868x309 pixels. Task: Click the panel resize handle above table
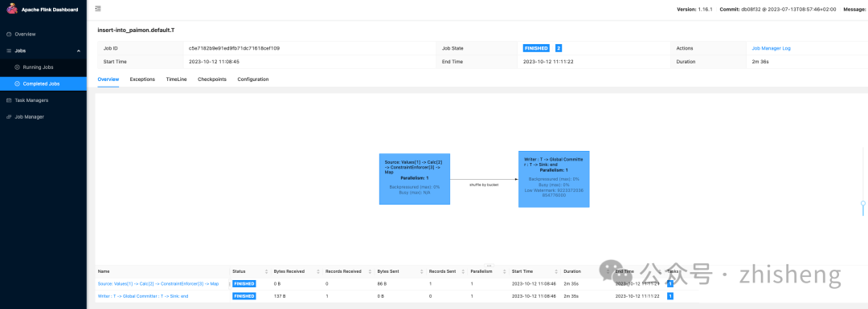pos(489,266)
